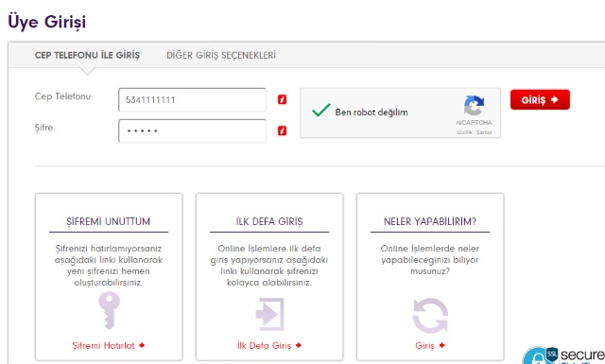Open the reCAPTCHA Şartlar link
The width and height of the screenshot is (605, 364).
click(484, 132)
